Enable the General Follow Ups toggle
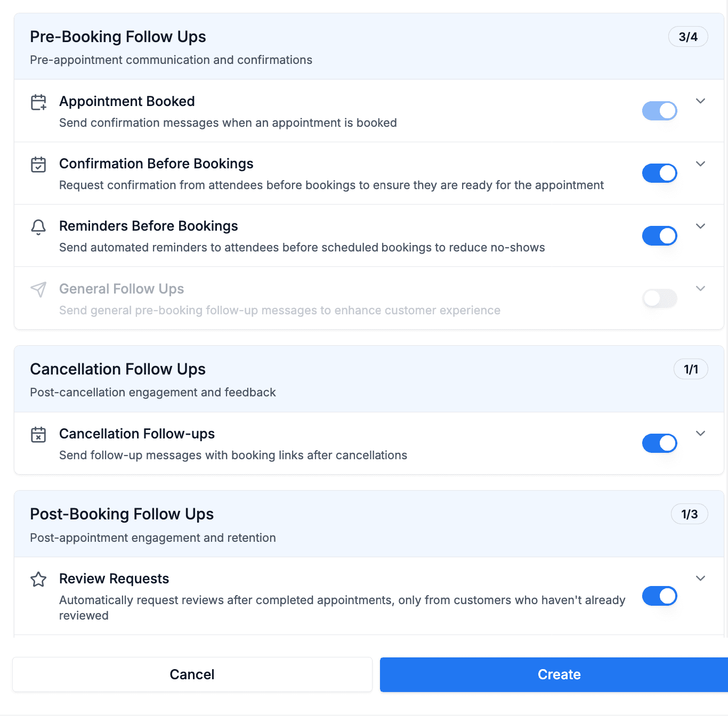Screen dimensions: 728x716 [x=659, y=298]
